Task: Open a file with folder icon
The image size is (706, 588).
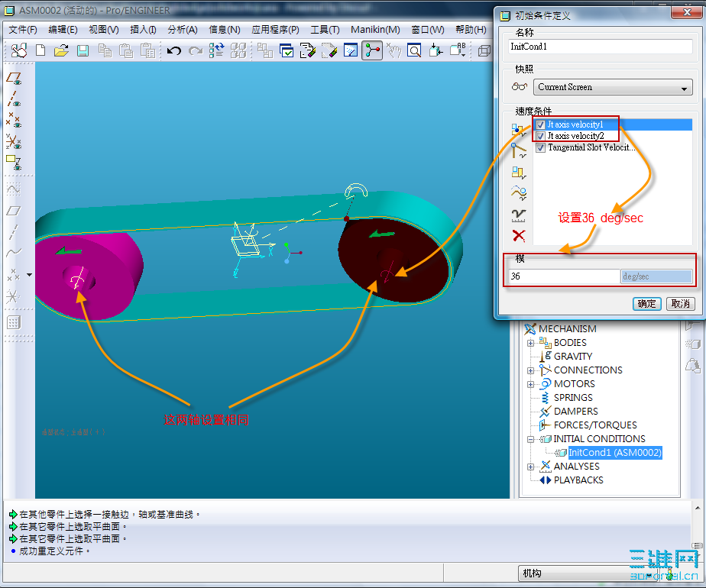Action: [61, 50]
